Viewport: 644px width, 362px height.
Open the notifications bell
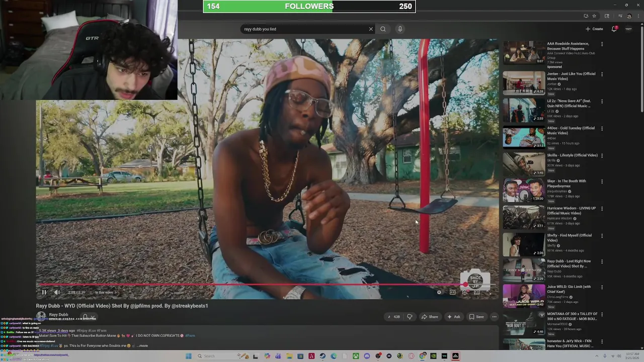(614, 29)
